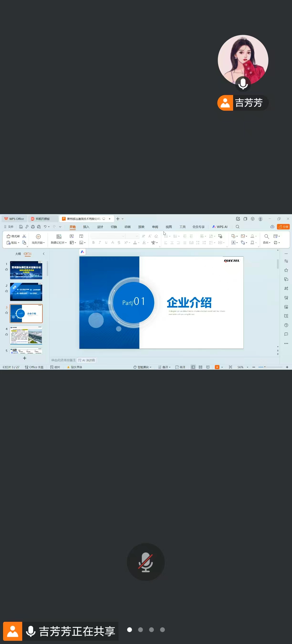Switch to slide sorter grid view

point(200,367)
